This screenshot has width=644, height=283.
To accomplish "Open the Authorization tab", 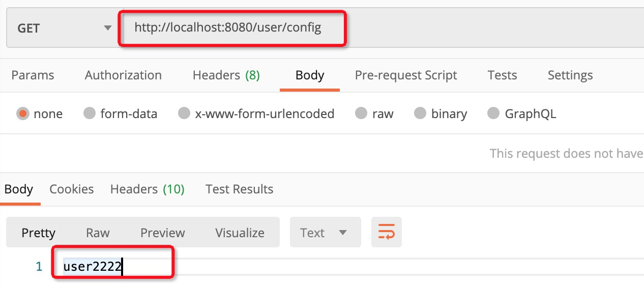I will [123, 75].
